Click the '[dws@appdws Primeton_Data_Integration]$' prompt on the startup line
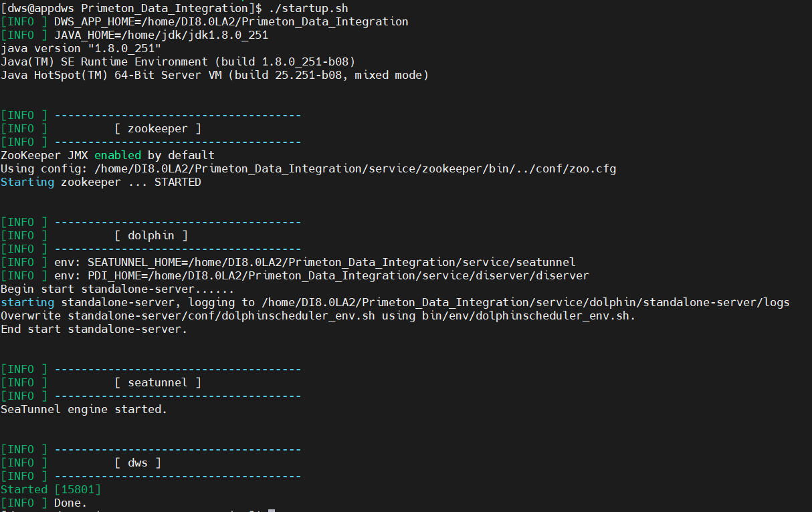The width and height of the screenshot is (812, 512). [131, 8]
